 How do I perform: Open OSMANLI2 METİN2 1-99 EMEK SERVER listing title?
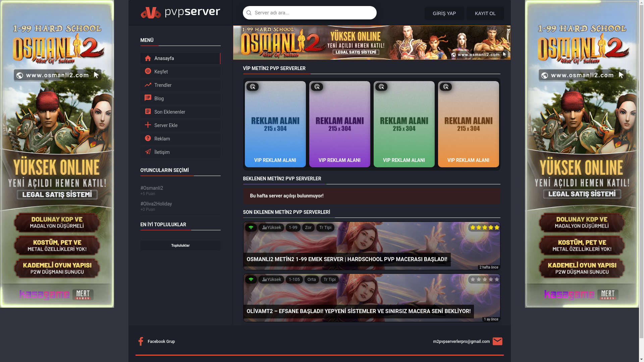click(x=347, y=259)
